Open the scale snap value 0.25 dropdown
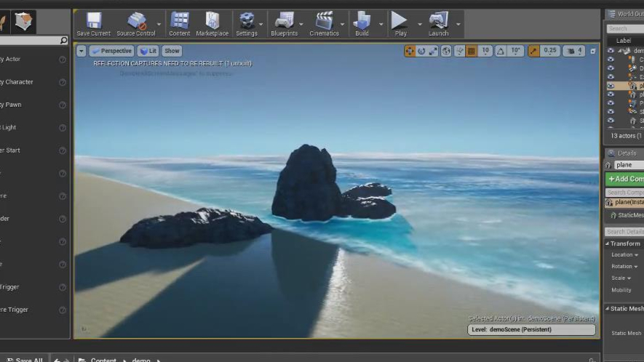This screenshot has width=644, height=362. point(550,51)
